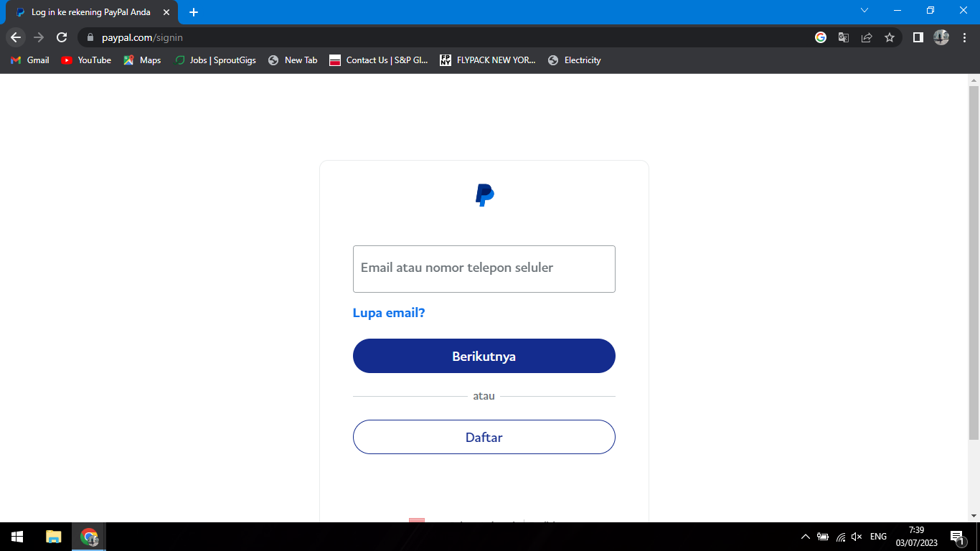
Task: Bookmark this page with the star icon
Action: point(890,37)
